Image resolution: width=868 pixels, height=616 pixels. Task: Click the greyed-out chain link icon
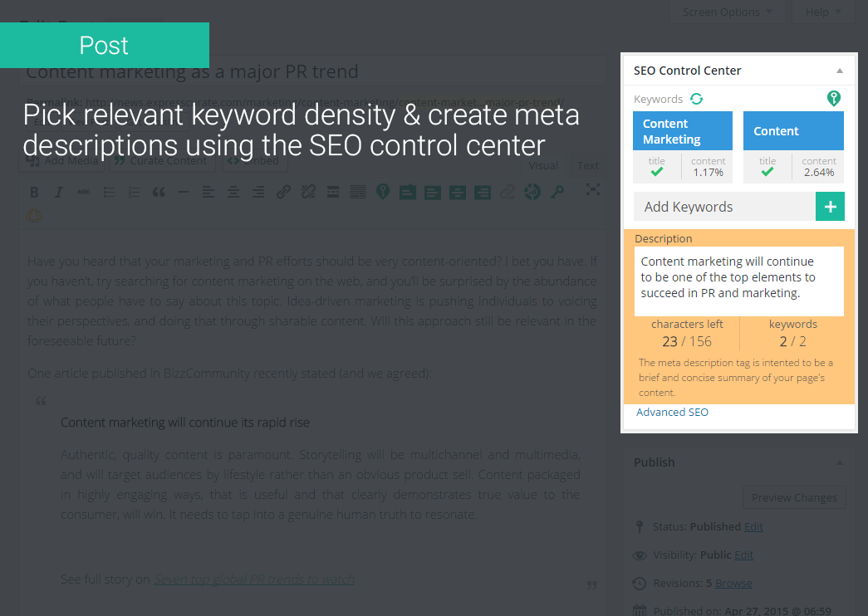(507, 192)
